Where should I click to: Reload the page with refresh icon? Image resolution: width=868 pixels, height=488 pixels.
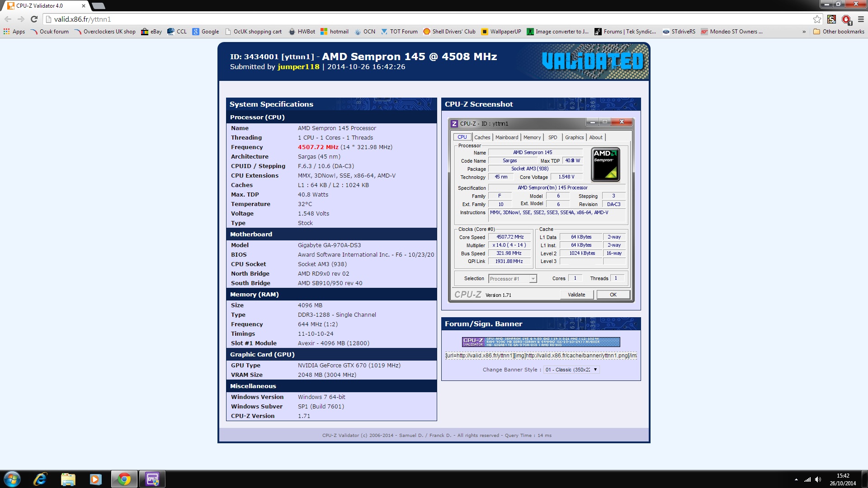[x=34, y=19]
